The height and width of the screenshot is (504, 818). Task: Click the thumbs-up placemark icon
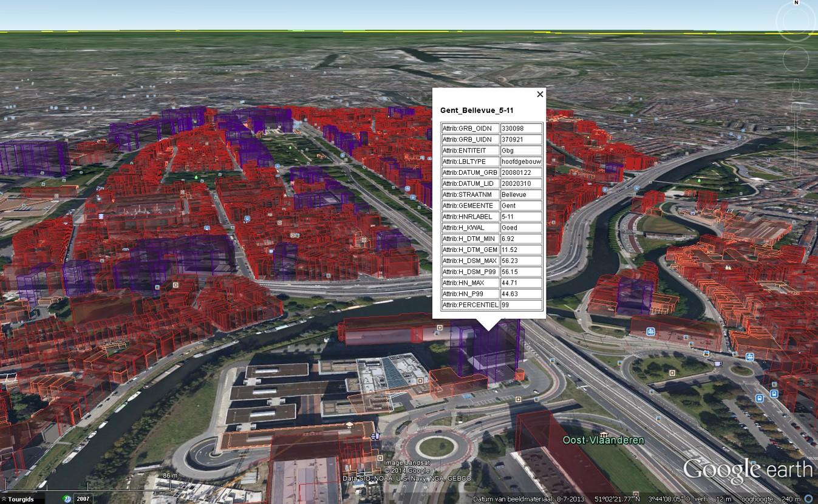(376, 435)
